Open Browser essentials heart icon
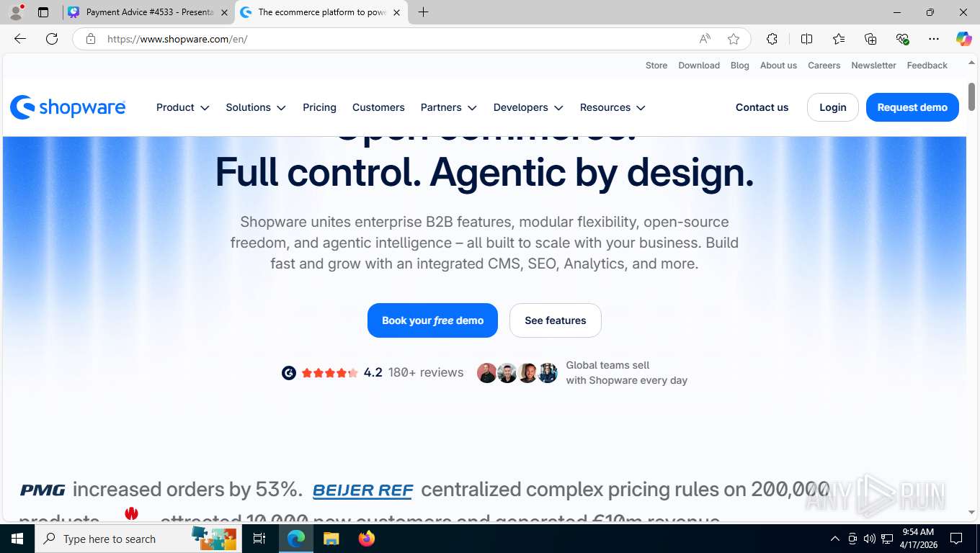 pos(902,39)
